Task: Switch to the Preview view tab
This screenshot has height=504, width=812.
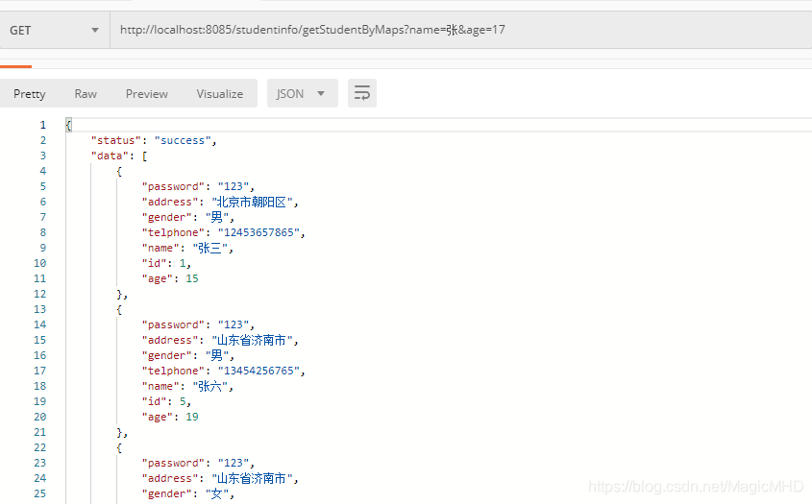Action: pos(147,94)
